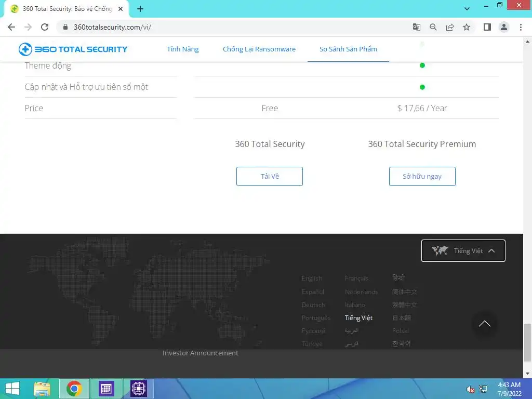Select the So Sánh Sản Phẩm tab

point(348,49)
